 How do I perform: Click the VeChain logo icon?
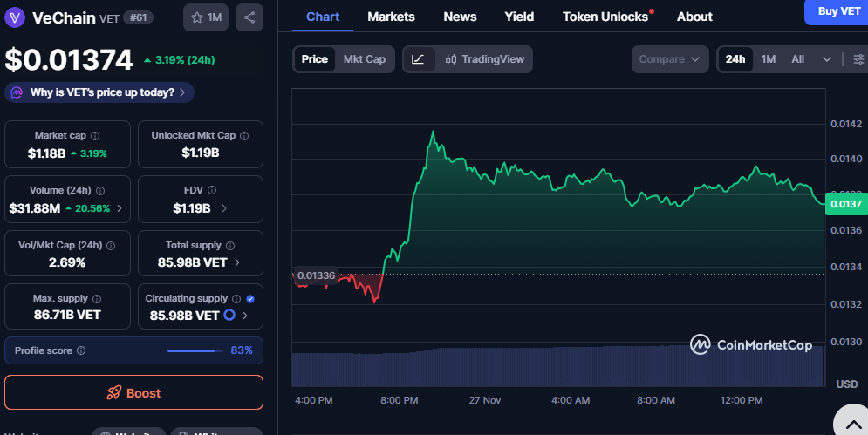(x=16, y=17)
